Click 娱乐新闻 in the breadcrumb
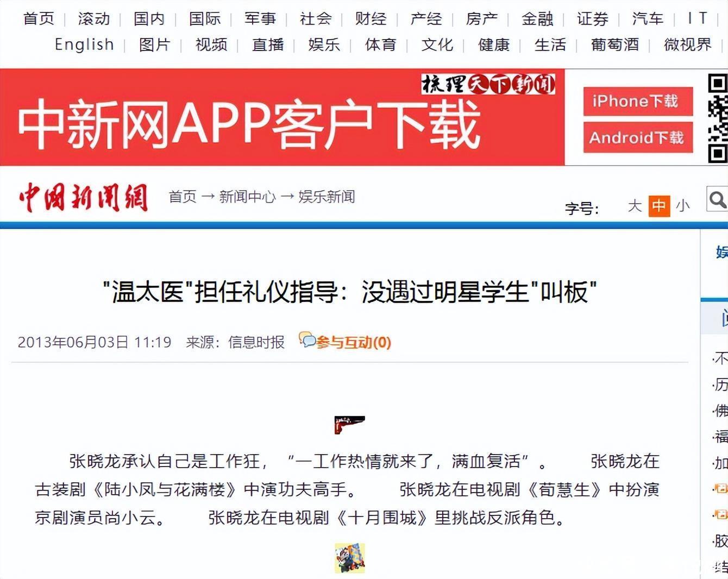Viewport: 728px width, 579px height. click(327, 197)
